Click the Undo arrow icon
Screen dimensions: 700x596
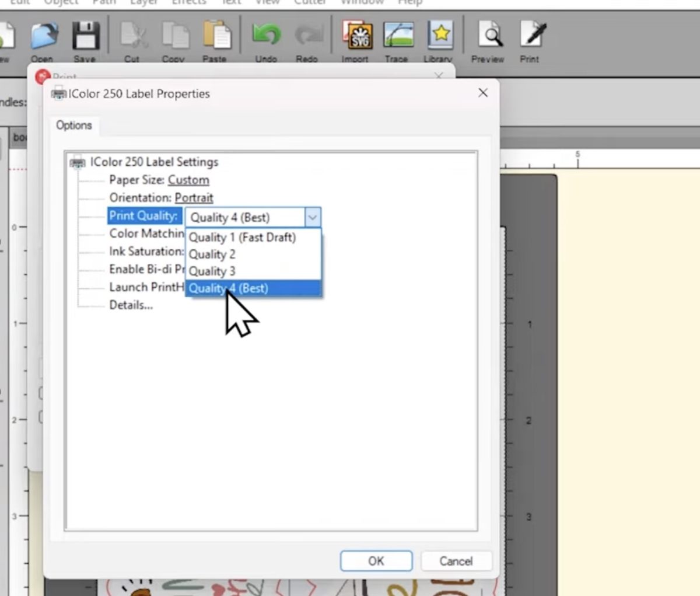click(x=266, y=36)
